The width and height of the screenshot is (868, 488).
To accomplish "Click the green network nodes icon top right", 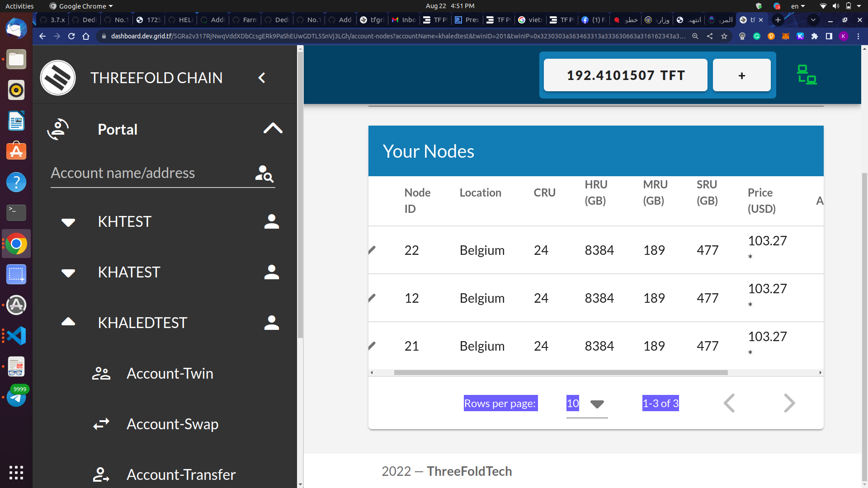I will coord(807,75).
